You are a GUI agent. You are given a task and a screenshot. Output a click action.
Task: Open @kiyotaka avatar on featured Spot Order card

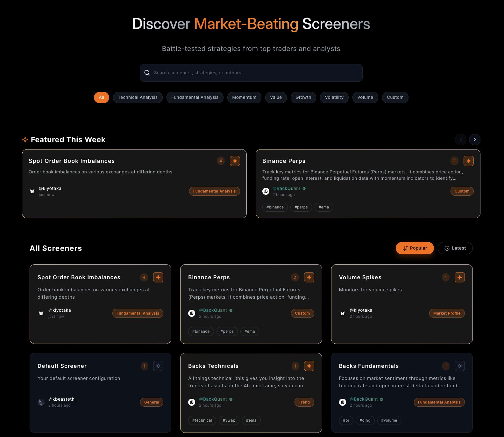(32, 191)
